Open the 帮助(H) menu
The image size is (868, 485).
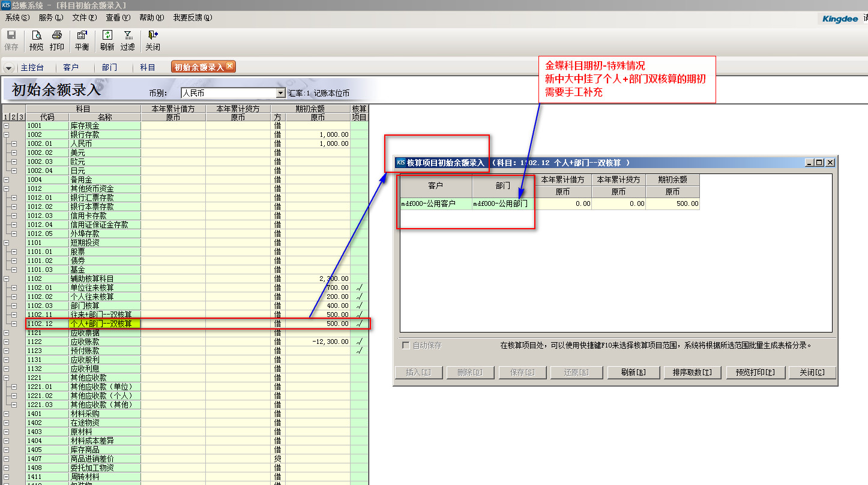coord(151,18)
